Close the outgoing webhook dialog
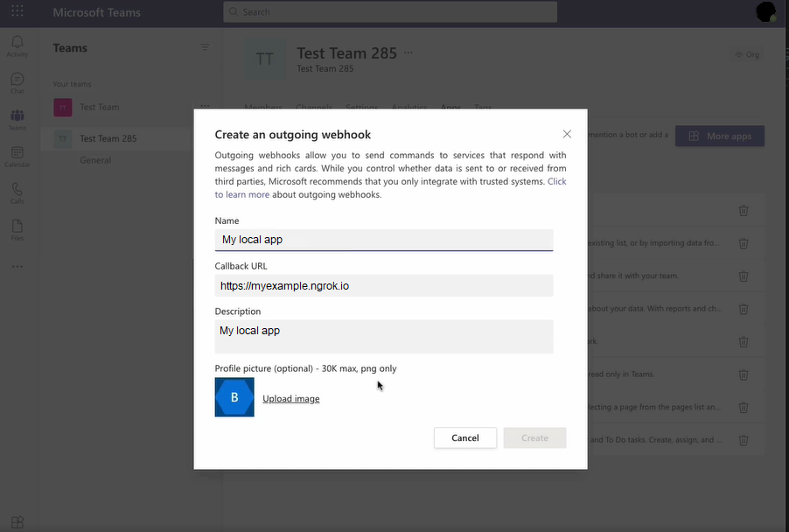The width and height of the screenshot is (789, 532). [x=567, y=134]
